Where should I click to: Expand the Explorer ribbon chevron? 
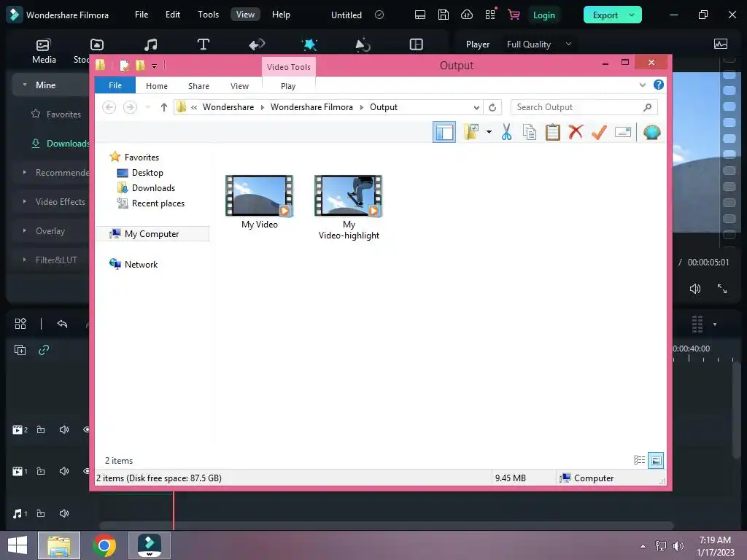coord(642,85)
